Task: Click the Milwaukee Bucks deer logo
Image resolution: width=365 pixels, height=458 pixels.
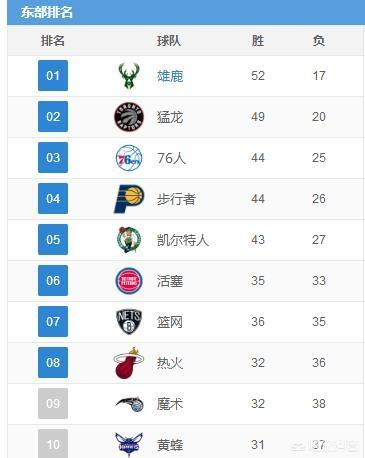Action: (129, 76)
